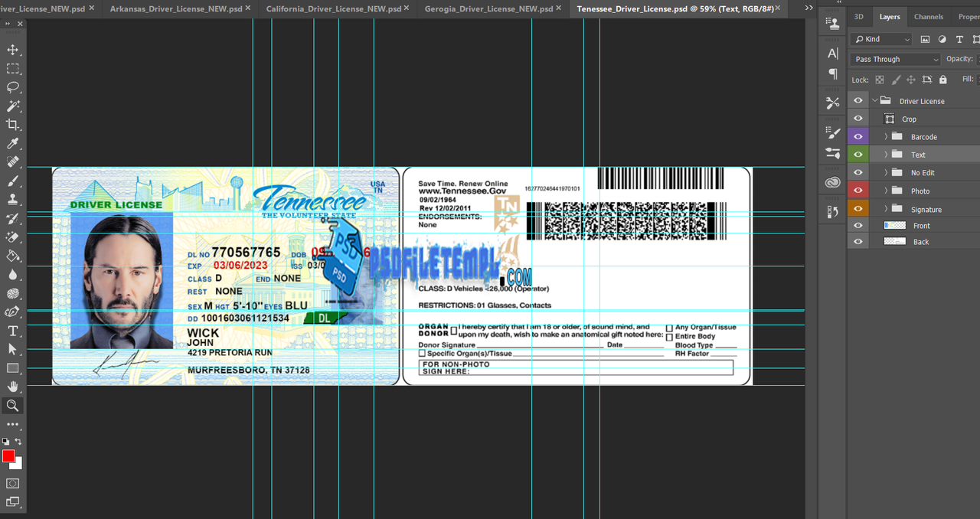This screenshot has height=519, width=980.
Task: Lock image pixels
Action: (x=896, y=80)
